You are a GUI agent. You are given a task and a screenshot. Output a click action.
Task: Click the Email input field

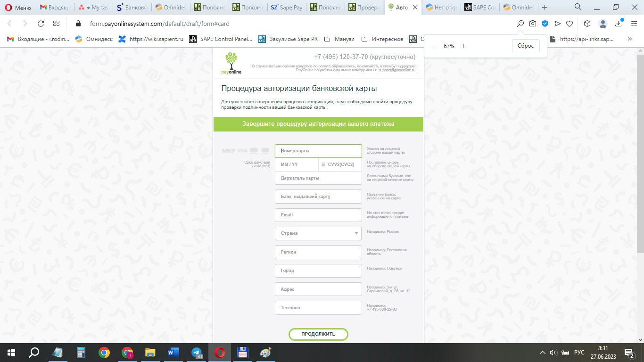[x=318, y=215]
